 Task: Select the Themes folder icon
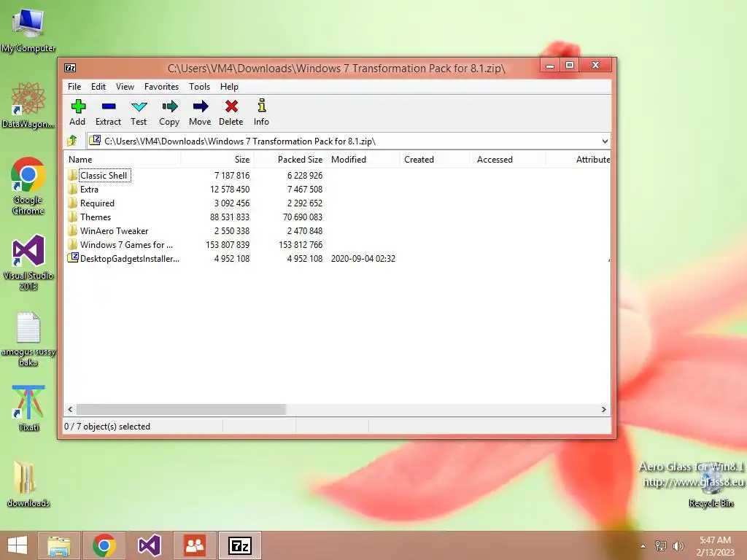[72, 217]
